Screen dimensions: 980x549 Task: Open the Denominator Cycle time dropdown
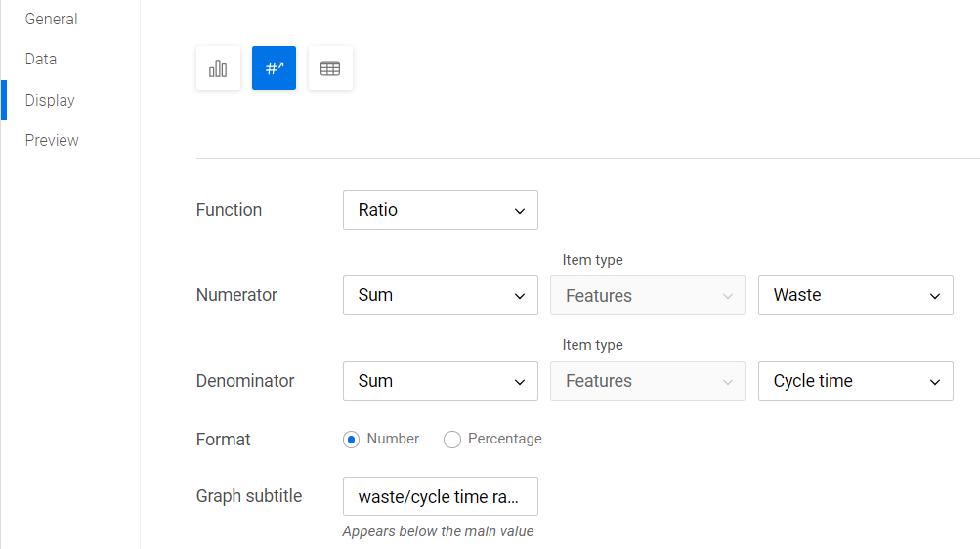click(855, 381)
